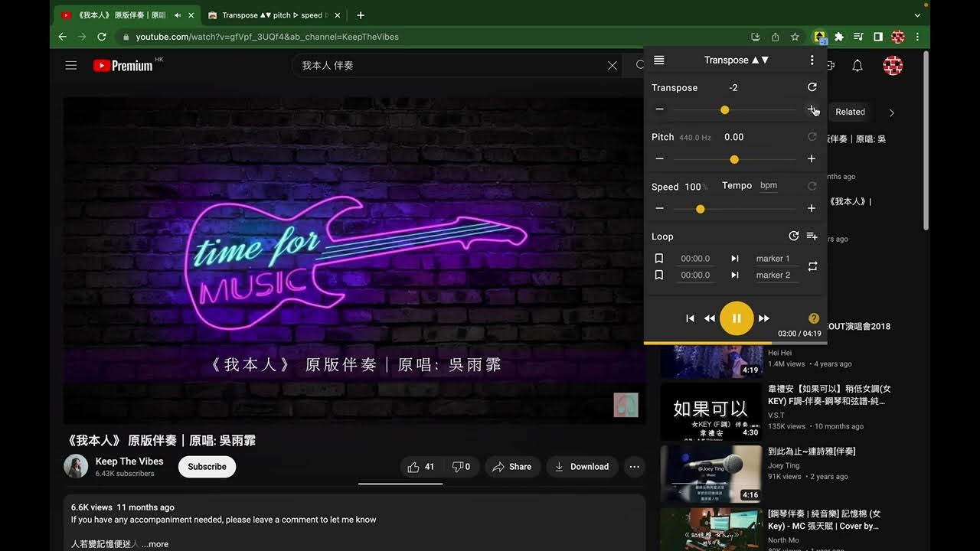
Task: Download the video
Action: (x=582, y=467)
